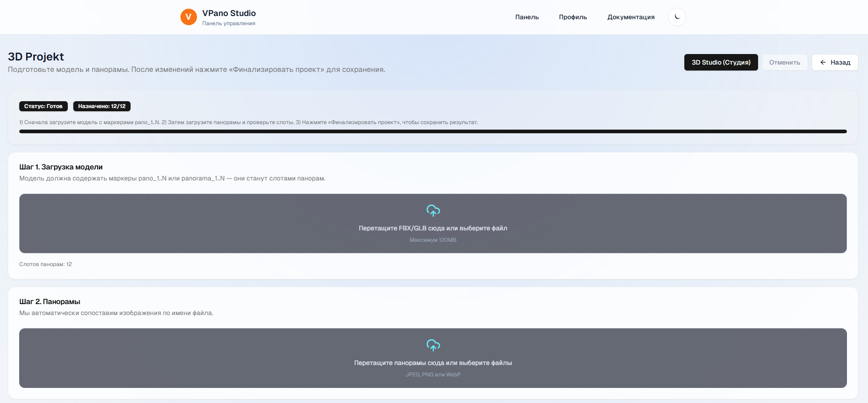The height and width of the screenshot is (403, 868).
Task: Go back with the Назад button
Action: pyautogui.click(x=835, y=62)
